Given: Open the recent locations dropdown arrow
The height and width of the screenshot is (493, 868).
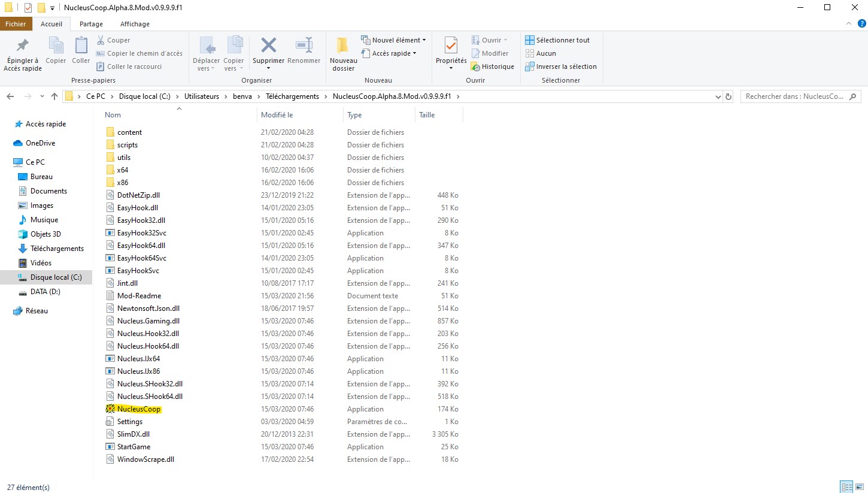Looking at the screenshot, I should point(42,96).
